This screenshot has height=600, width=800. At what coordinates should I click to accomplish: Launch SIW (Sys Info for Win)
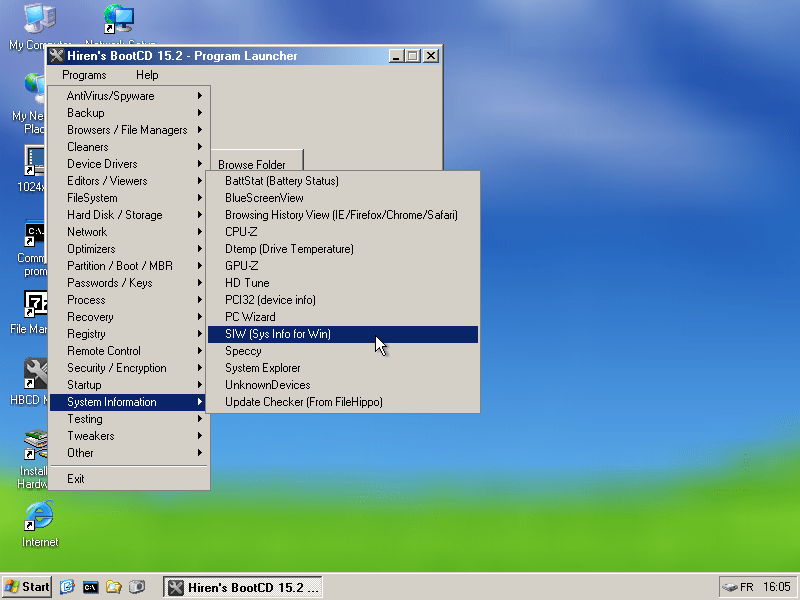(343, 334)
